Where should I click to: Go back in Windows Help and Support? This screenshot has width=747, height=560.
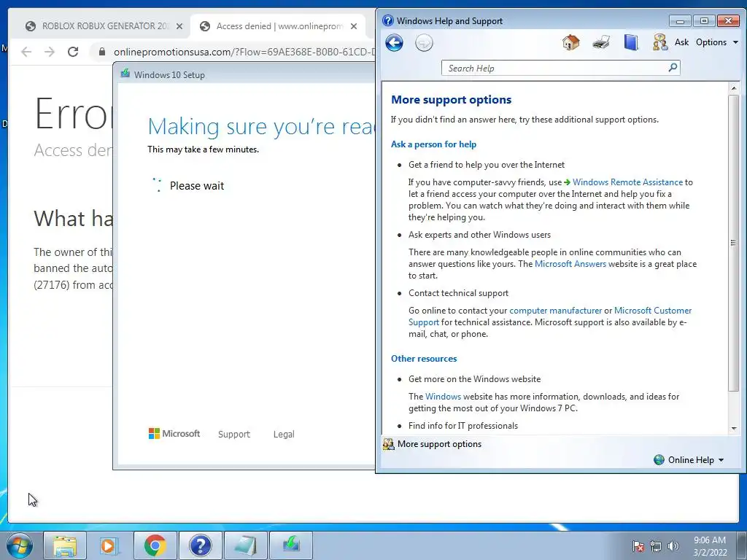tap(394, 43)
